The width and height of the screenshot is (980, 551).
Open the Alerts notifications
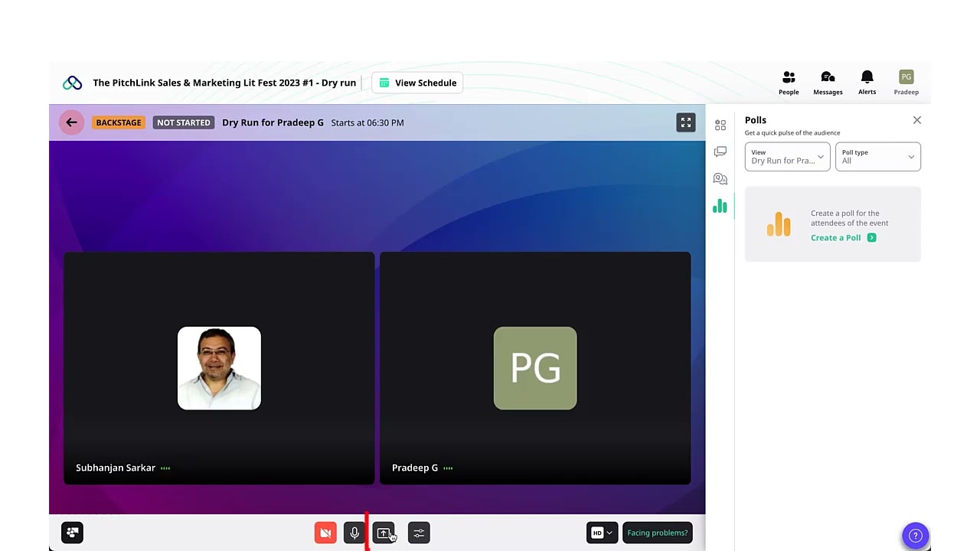[x=867, y=83]
